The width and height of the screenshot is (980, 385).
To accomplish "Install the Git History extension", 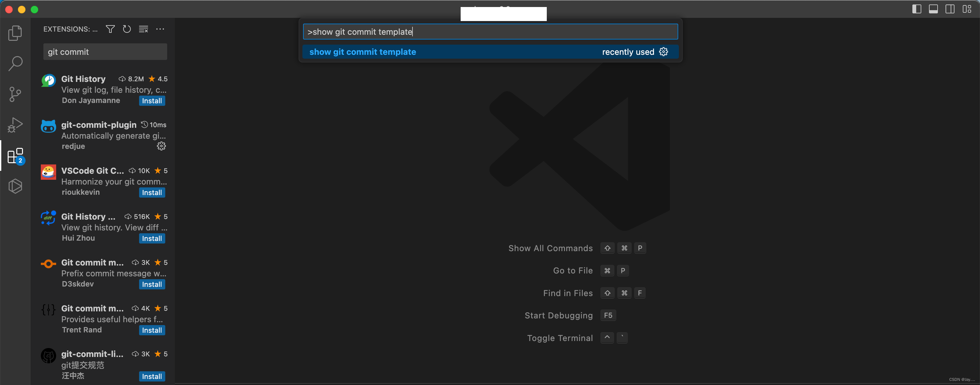I will [152, 101].
